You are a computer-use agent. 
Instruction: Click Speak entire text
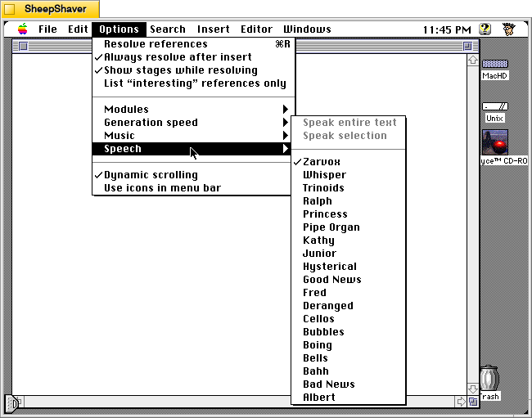tap(349, 123)
